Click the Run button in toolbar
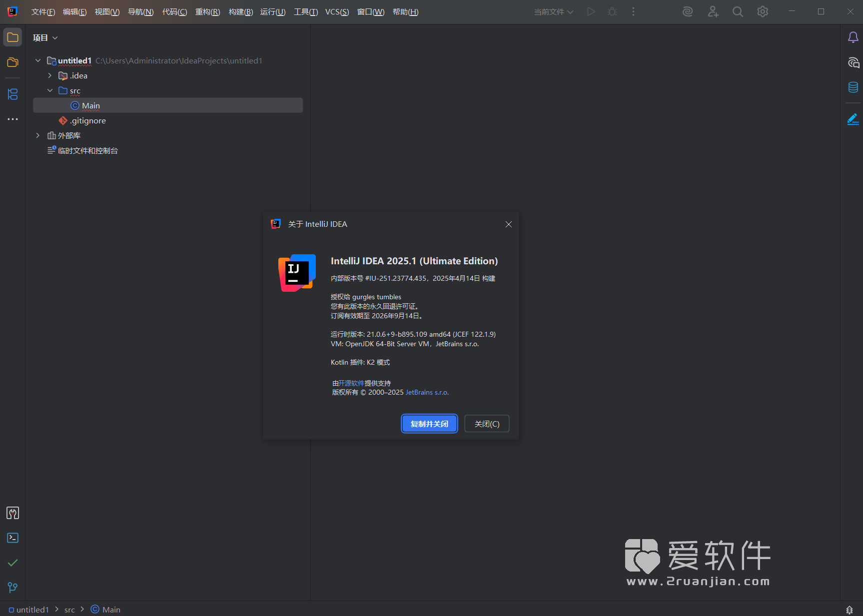 [591, 11]
